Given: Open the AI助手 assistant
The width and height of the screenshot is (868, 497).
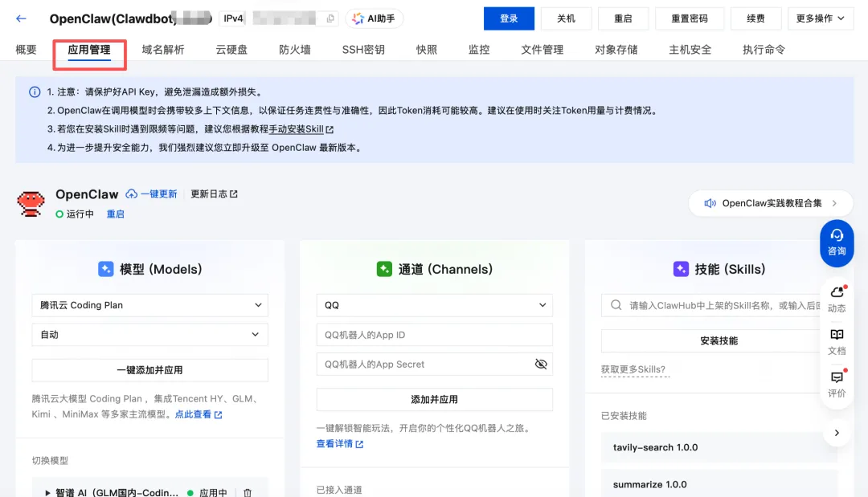Looking at the screenshot, I should pos(375,18).
